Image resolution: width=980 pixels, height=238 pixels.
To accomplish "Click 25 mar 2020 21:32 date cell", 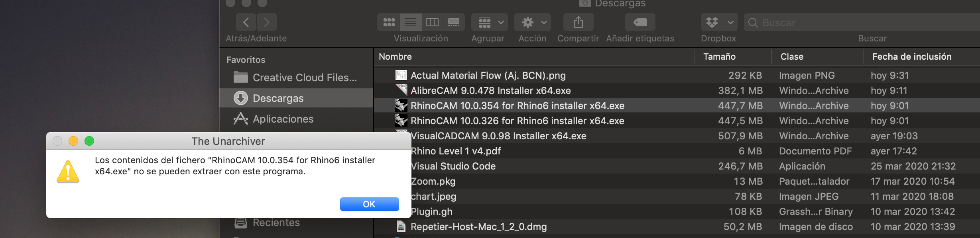I will [913, 166].
